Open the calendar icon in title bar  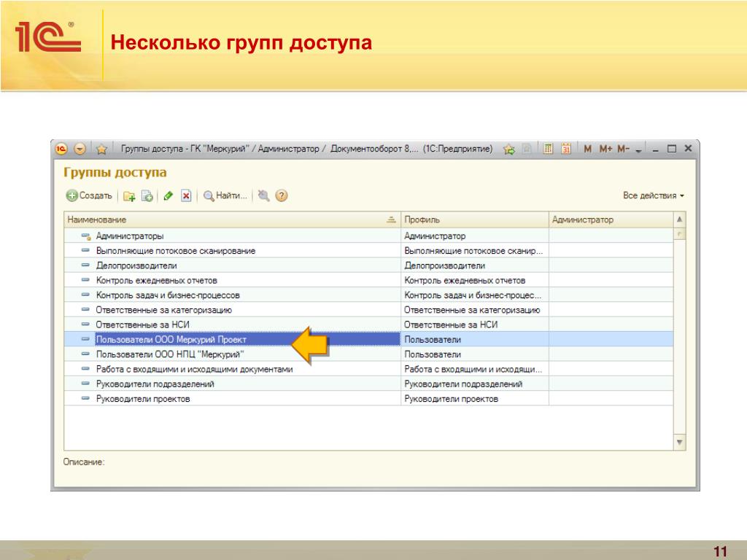pyautogui.click(x=566, y=149)
